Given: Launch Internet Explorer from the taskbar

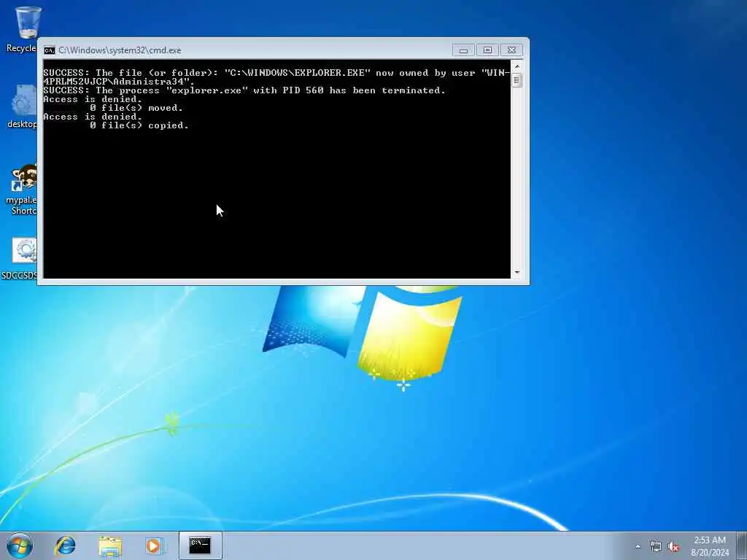Looking at the screenshot, I should [x=65, y=545].
